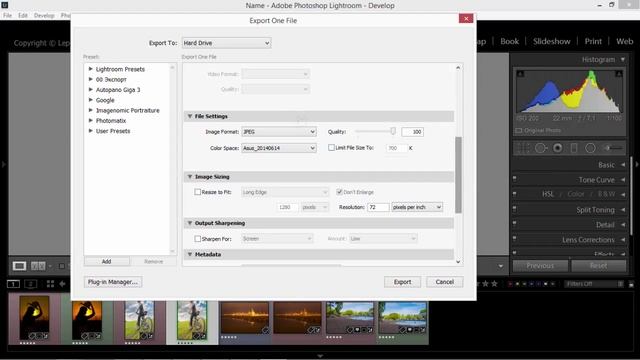Open the toolbar options dropdown triangle

tap(501, 266)
